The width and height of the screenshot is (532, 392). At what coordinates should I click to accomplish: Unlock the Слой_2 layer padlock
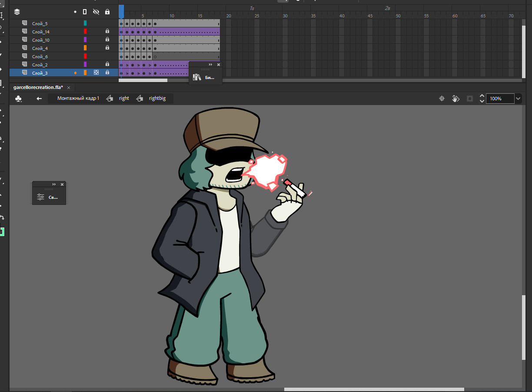(107, 64)
